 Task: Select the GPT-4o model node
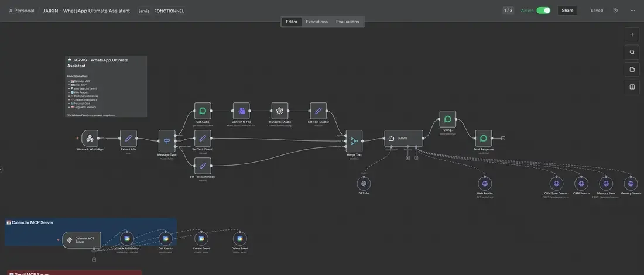click(364, 184)
